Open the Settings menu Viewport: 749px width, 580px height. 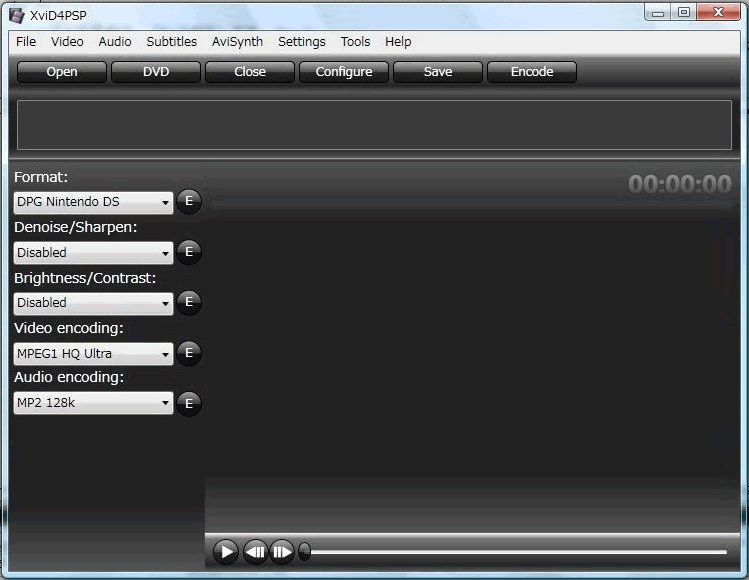(302, 42)
